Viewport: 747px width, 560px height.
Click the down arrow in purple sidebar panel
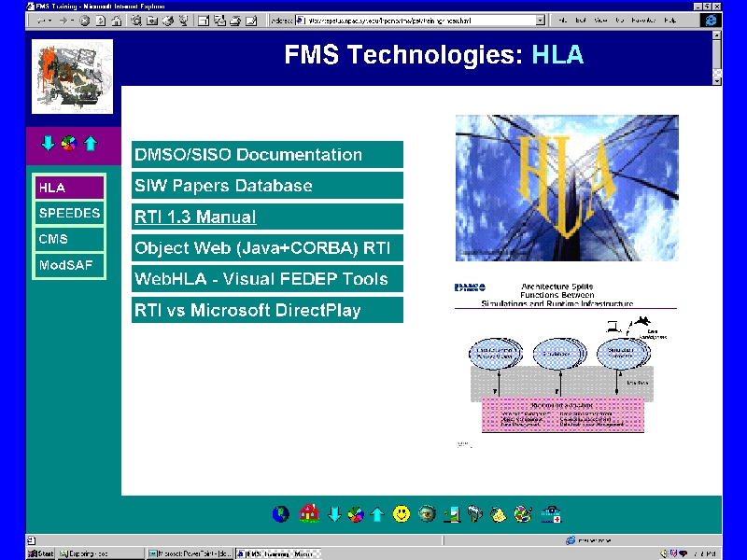point(48,144)
